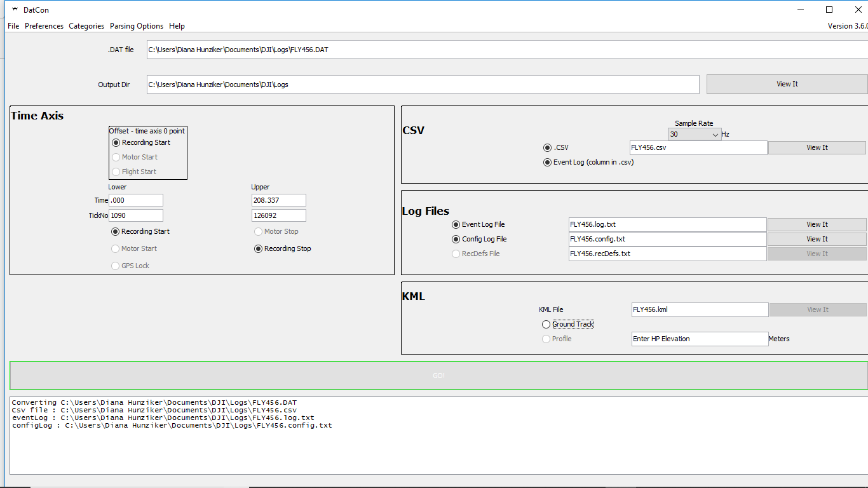Click the Version 3.6 label

click(848, 26)
